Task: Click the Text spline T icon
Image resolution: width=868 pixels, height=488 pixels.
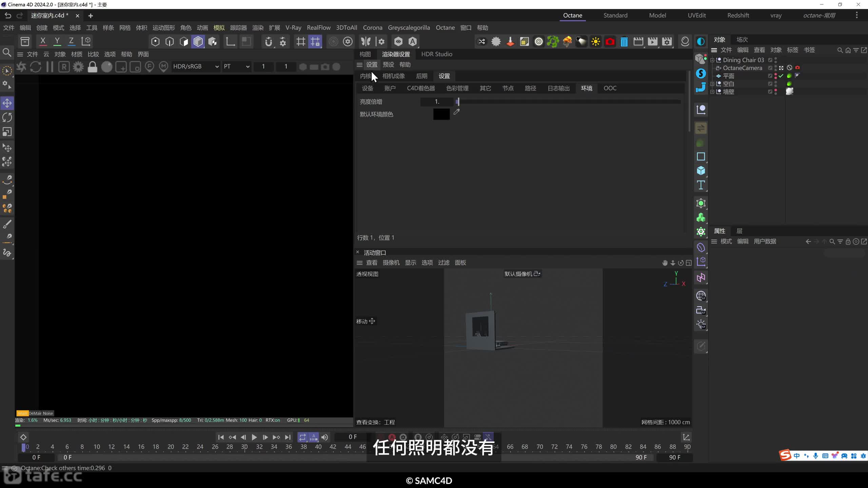Action: coord(701,185)
